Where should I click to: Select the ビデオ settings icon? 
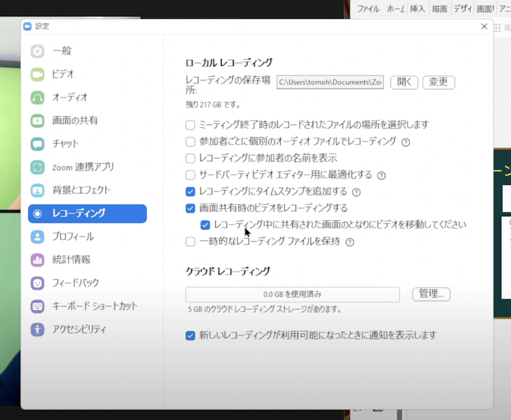37,74
